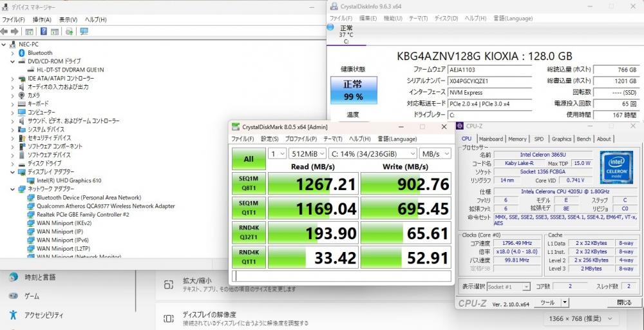
Task: Click the blue drive status circle in CrystalDiskInfo
Action: [x=330, y=27]
